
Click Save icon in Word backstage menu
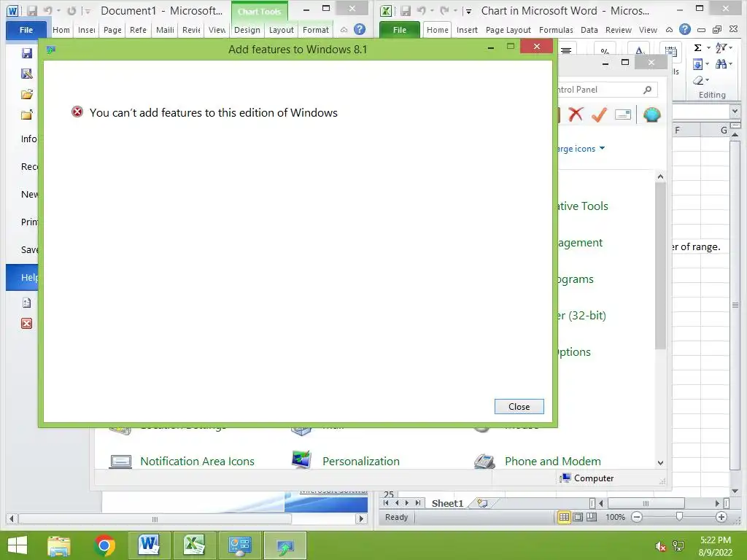point(27,52)
